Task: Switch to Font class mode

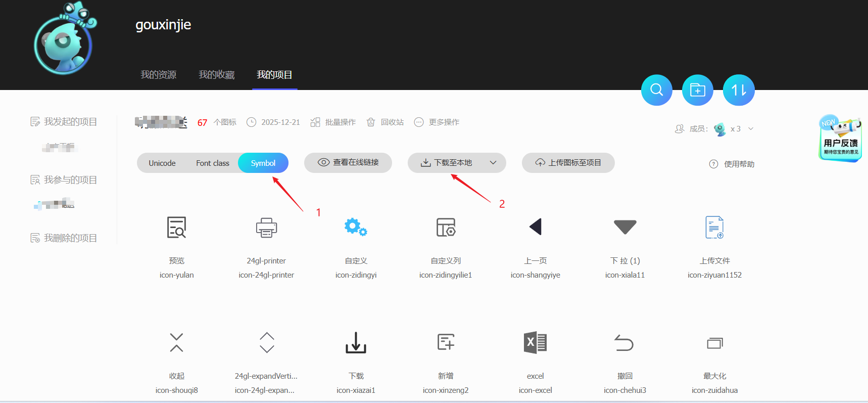Action: (213, 163)
